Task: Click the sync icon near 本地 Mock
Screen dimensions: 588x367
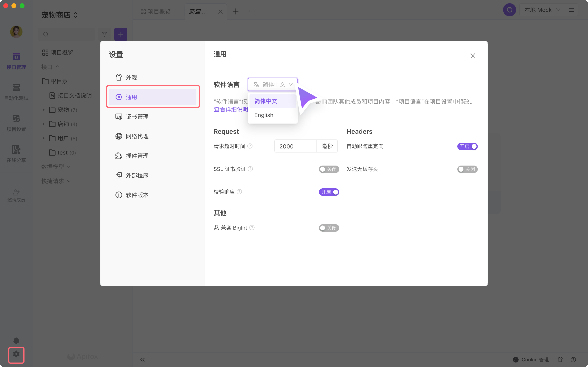Action: [x=509, y=10]
